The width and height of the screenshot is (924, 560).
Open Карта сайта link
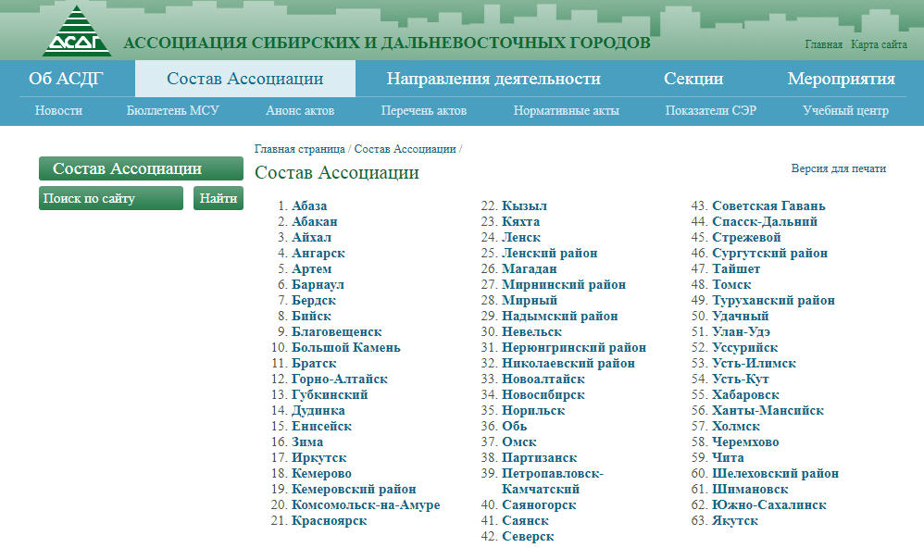point(879,44)
